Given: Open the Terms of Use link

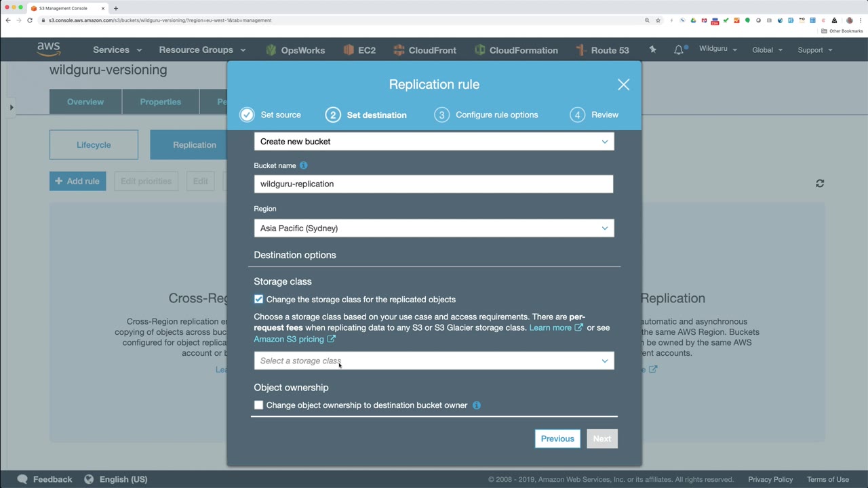Looking at the screenshot, I should 828,479.
